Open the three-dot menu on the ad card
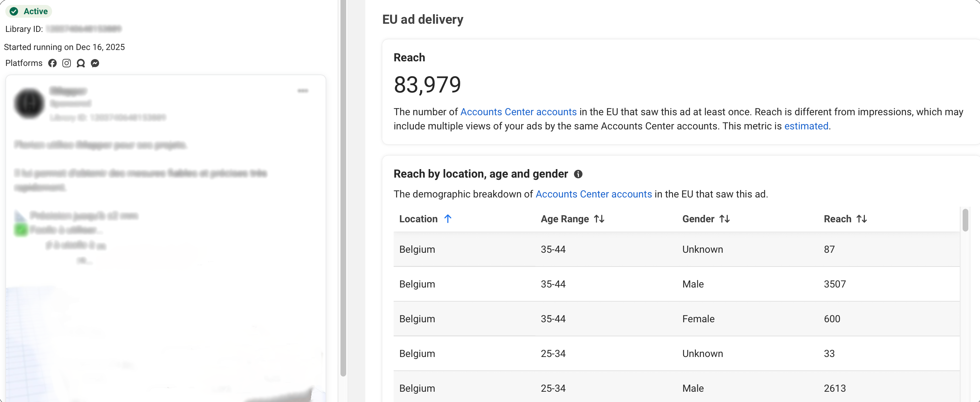 303,91
